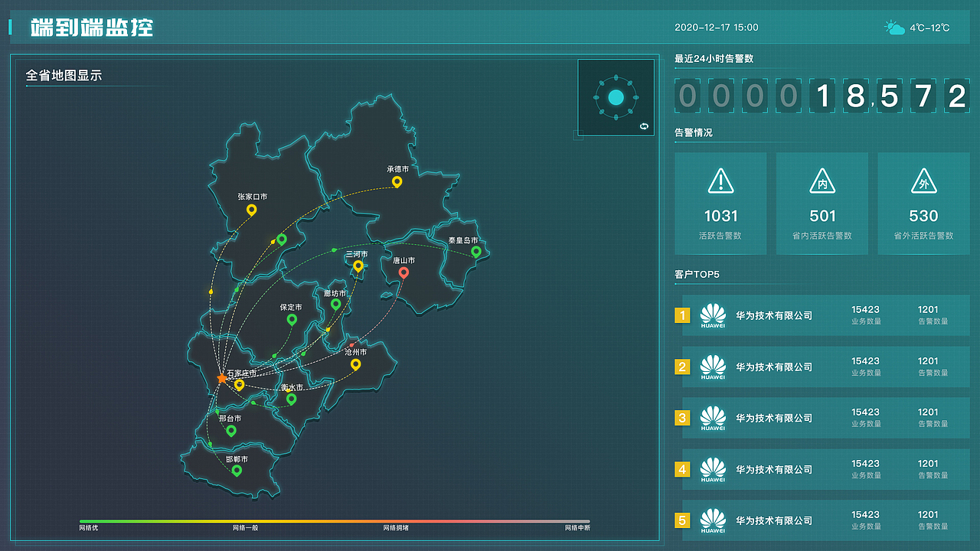Click the 最近24小时告警数 heading
Viewport: 980px width, 551px height.
714,59
